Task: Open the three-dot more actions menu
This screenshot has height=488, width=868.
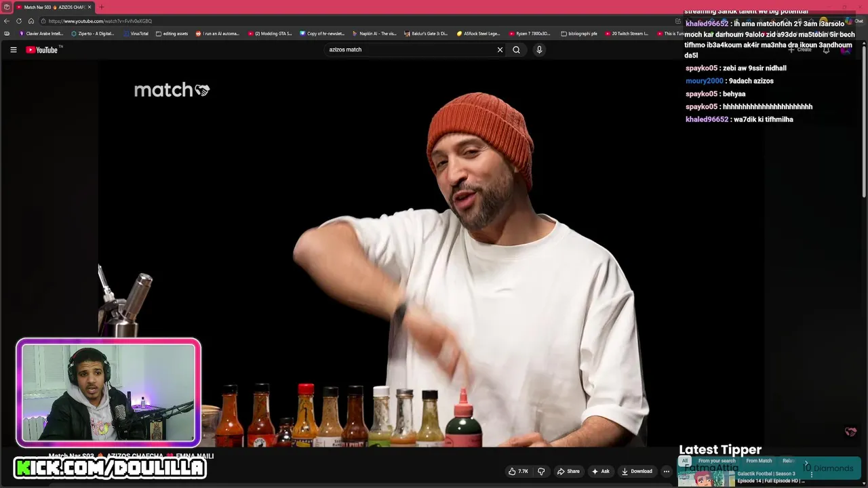Action: (667, 471)
